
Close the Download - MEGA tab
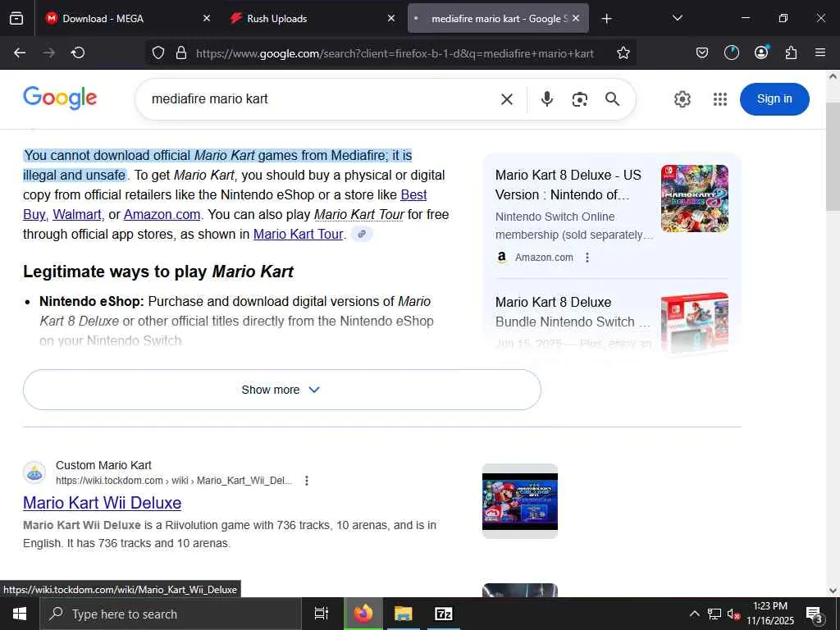(x=207, y=18)
